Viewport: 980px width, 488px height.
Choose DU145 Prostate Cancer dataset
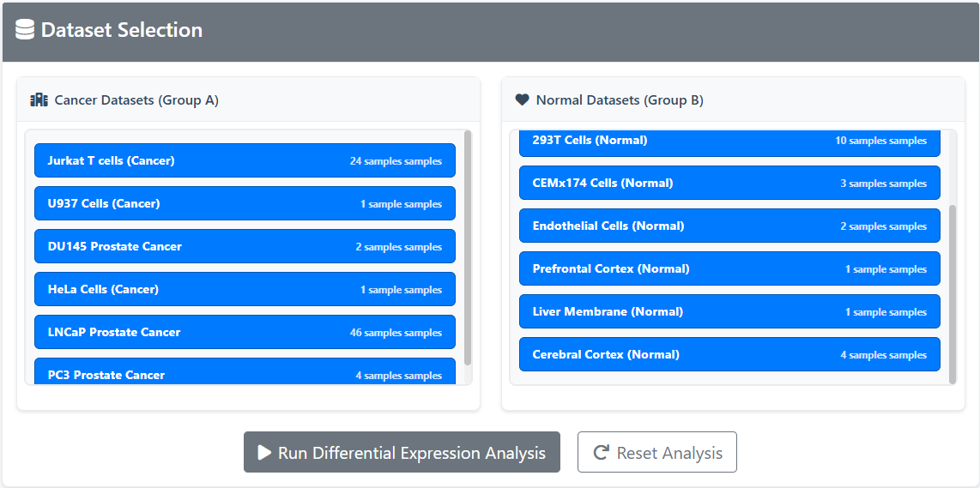pos(245,246)
